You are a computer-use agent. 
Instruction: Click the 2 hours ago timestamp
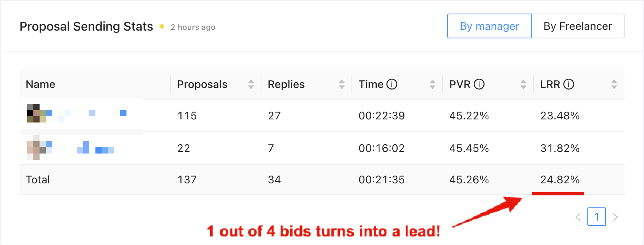click(193, 27)
